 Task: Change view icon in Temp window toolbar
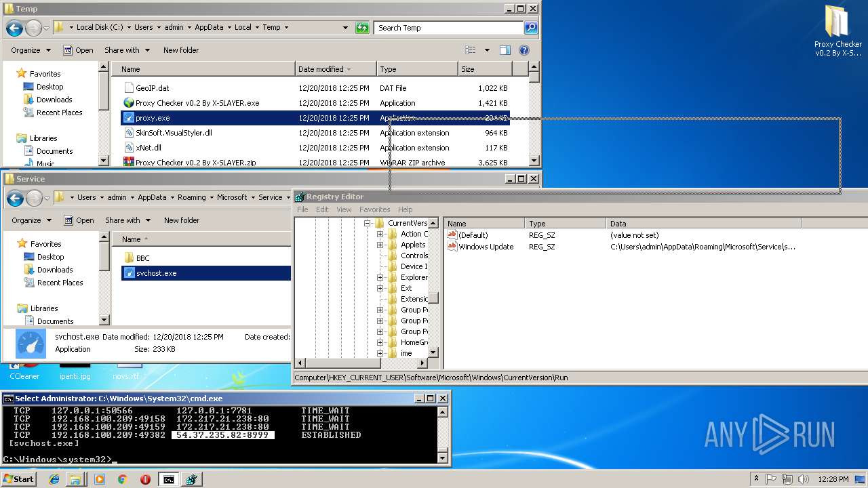pos(471,50)
